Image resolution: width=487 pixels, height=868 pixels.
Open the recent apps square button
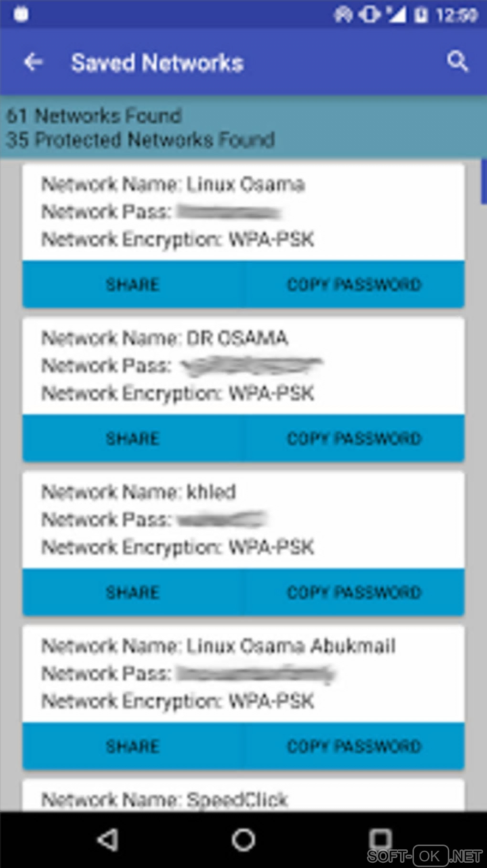pos(380,839)
